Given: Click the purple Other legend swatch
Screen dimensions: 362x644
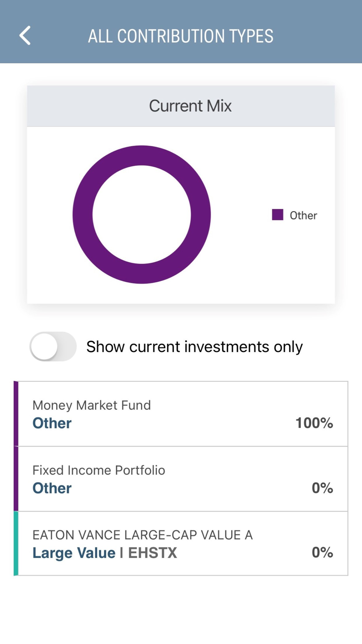Looking at the screenshot, I should [x=277, y=215].
